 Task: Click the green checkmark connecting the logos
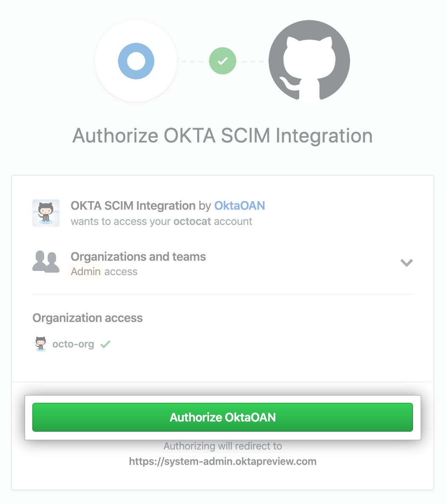(x=222, y=61)
